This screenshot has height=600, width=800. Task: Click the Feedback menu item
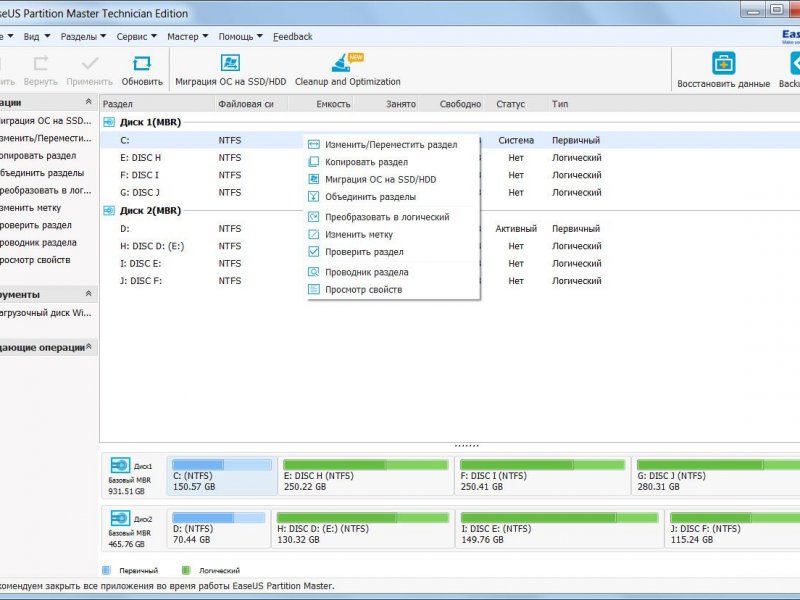click(293, 37)
